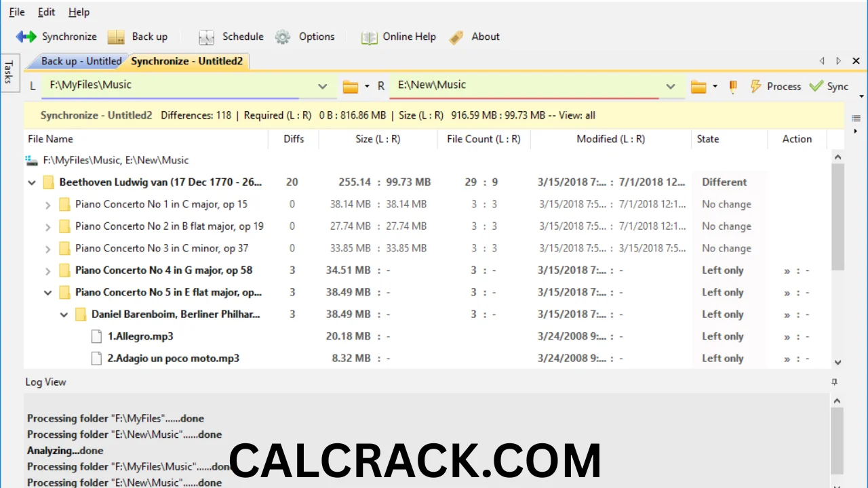This screenshot has width=868, height=488.
Task: Sort by the Size (L : R) column header
Action: coord(378,139)
